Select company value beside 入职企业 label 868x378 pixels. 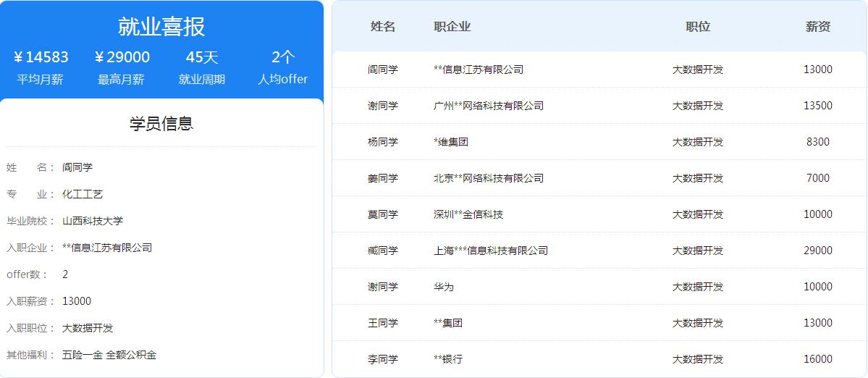[107, 248]
